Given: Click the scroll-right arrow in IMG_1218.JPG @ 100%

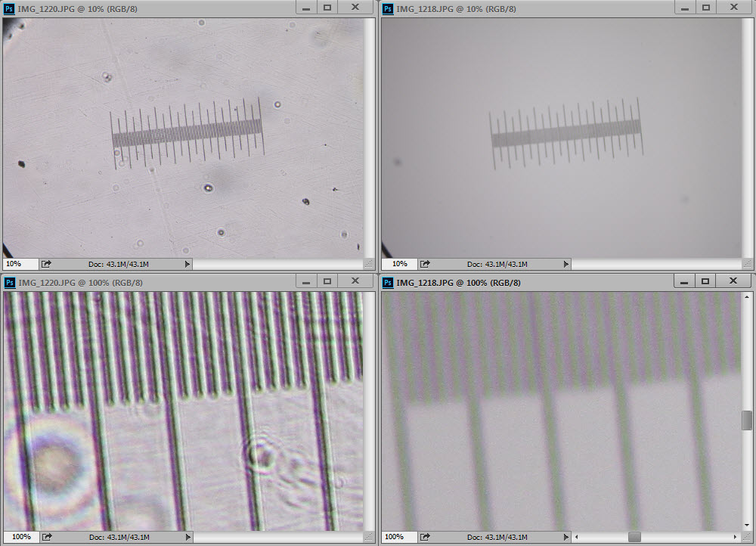Looking at the screenshot, I should pos(735,537).
